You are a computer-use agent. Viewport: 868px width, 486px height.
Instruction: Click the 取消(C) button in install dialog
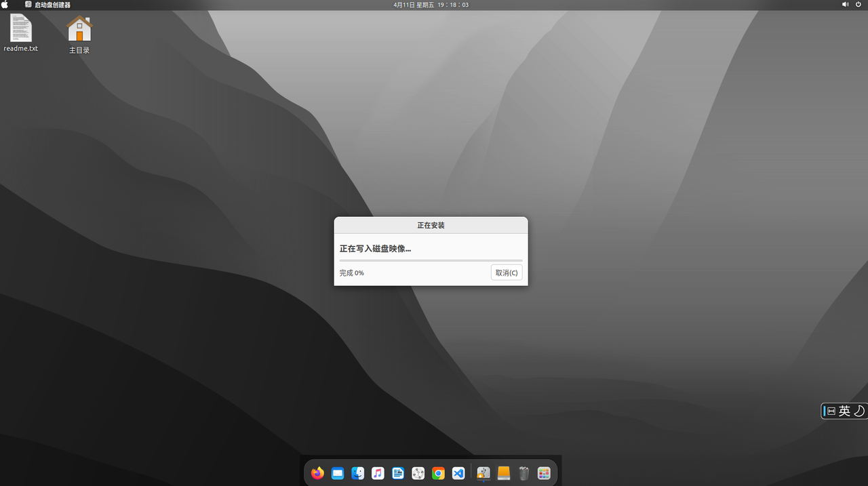[x=507, y=272]
